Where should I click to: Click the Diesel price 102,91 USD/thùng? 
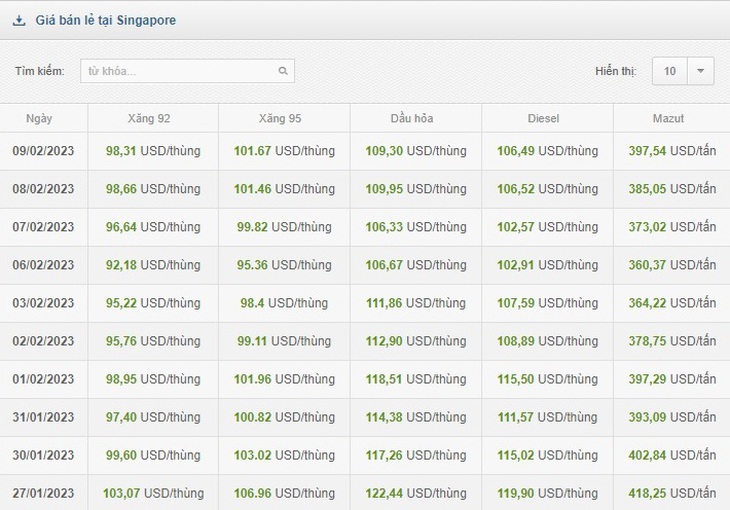[548, 265]
